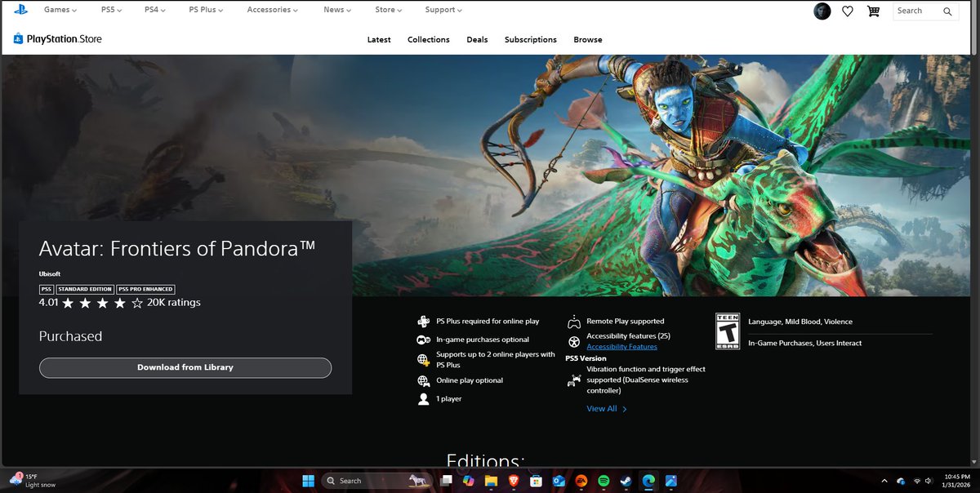This screenshot has height=493, width=980.
Task: Open Copilot from the taskbar
Action: [x=469, y=480]
